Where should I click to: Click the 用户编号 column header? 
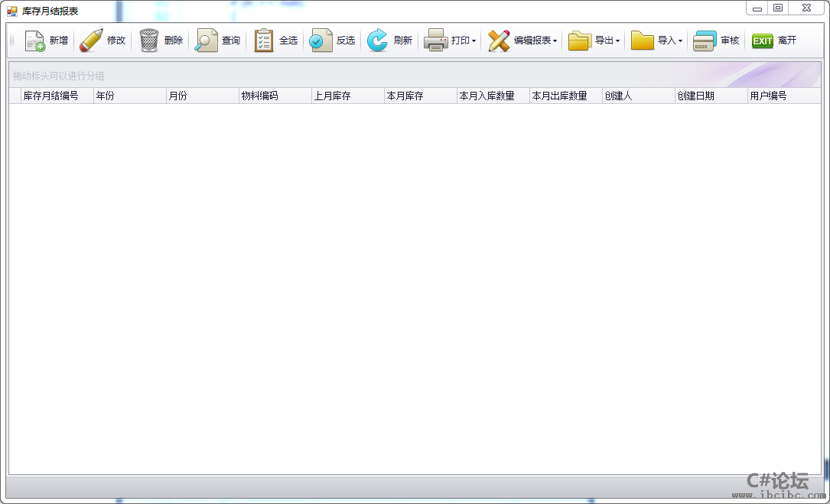point(783,96)
